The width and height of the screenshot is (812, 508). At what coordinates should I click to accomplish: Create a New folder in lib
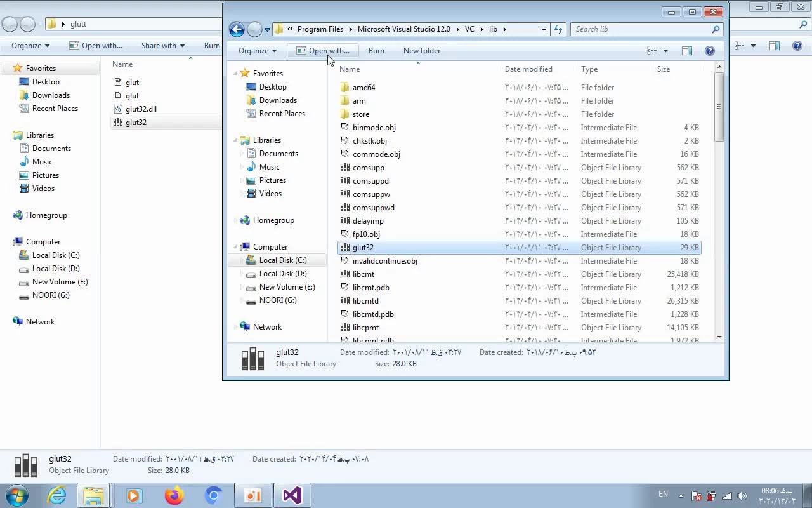coord(422,51)
